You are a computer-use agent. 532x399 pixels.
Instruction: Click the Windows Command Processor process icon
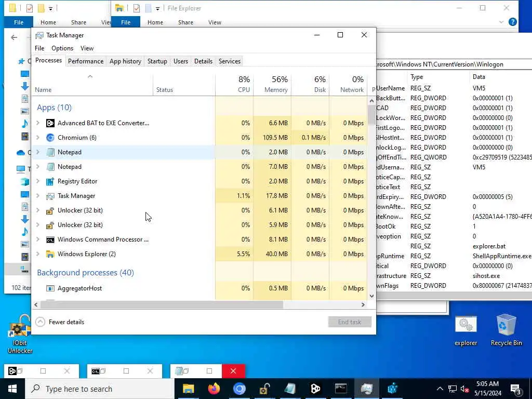[x=50, y=240]
